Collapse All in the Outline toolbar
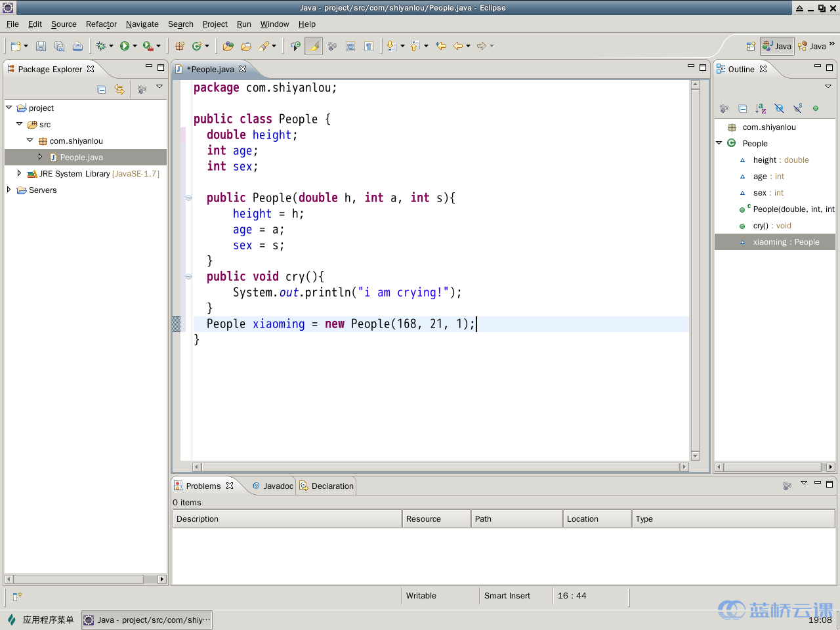 pyautogui.click(x=742, y=108)
